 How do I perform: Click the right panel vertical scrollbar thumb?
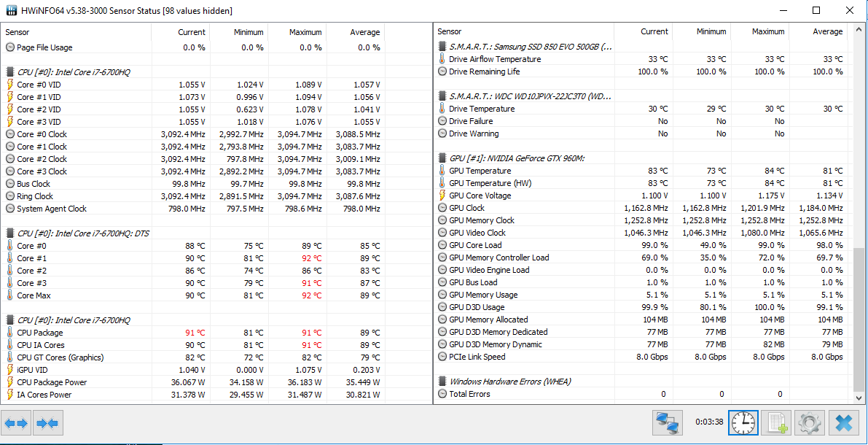(x=859, y=319)
